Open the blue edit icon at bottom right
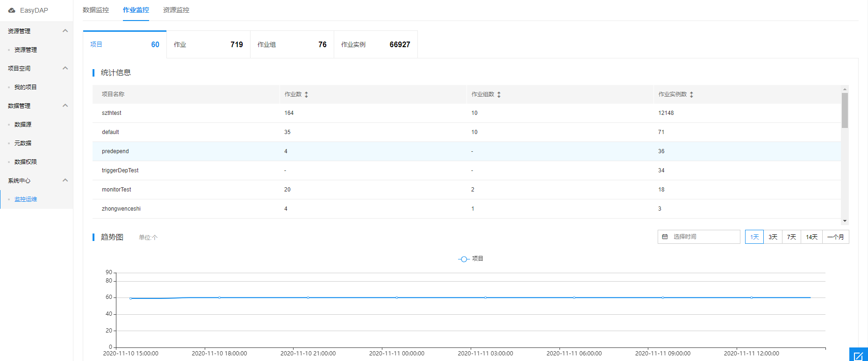Screen dimensions: 868x361 coord(858,355)
